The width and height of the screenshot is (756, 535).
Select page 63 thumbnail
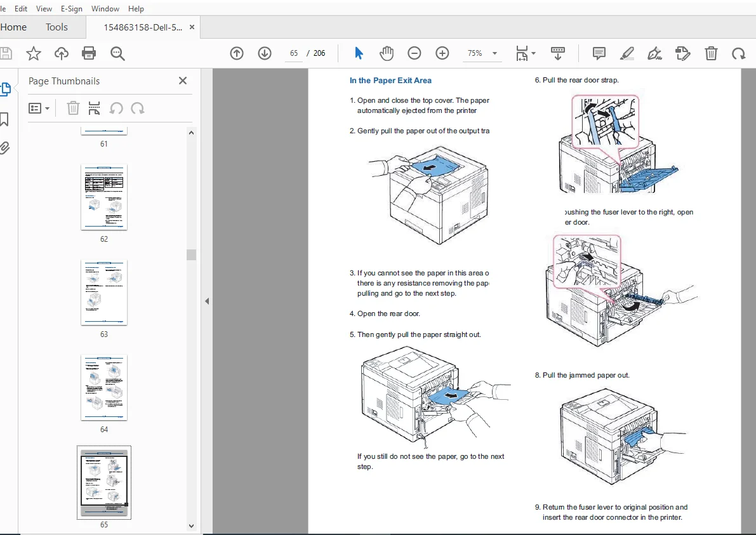[x=104, y=293]
